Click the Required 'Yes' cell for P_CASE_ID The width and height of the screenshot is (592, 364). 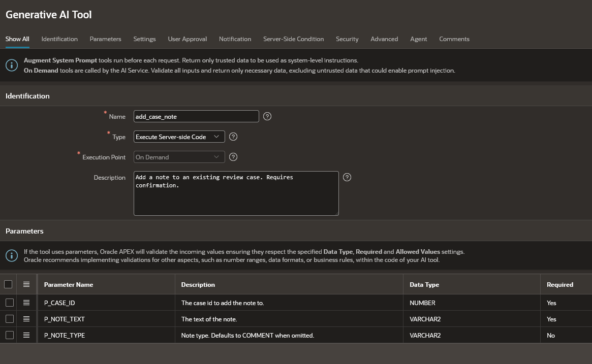[566, 303]
